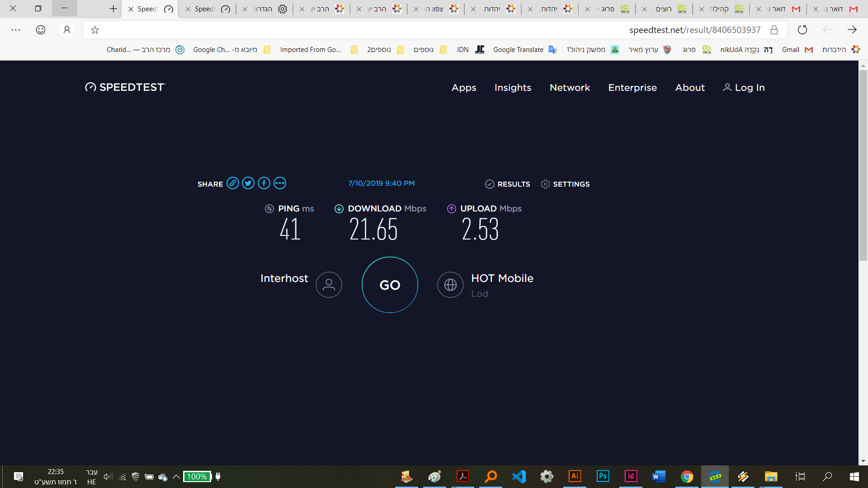
Task: Open the Insights menu item
Action: tap(513, 88)
